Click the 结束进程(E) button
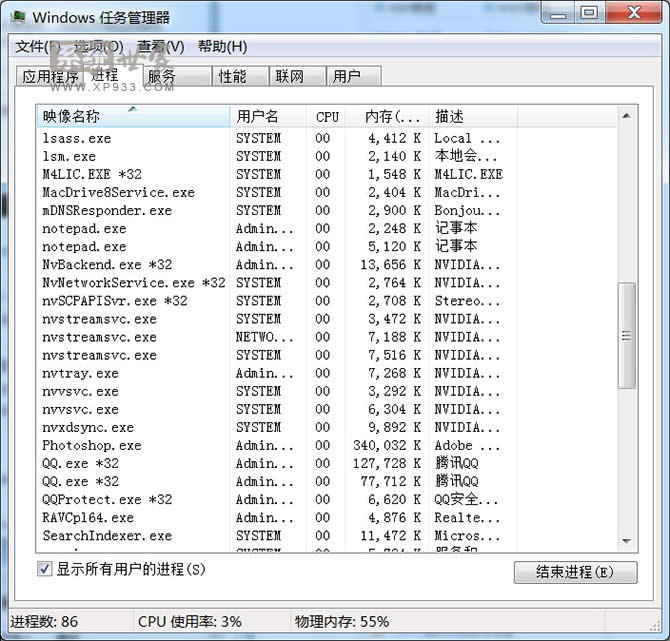 click(x=575, y=572)
